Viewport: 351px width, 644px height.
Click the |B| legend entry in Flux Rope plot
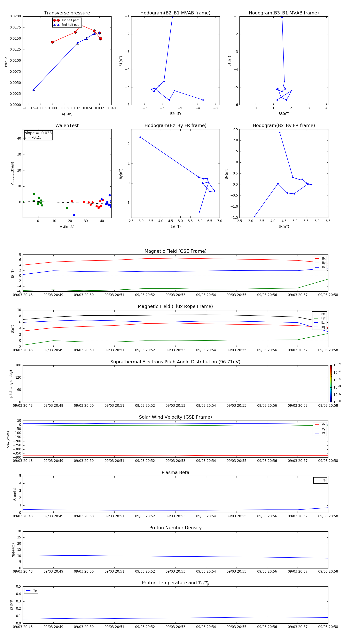click(x=320, y=327)
